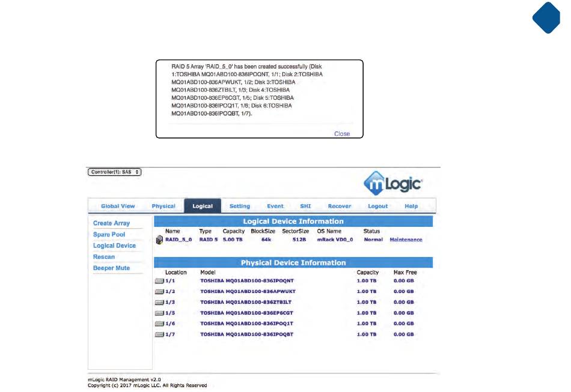571x392 pixels.
Task: Click the mLogic logo
Action: click(393, 183)
